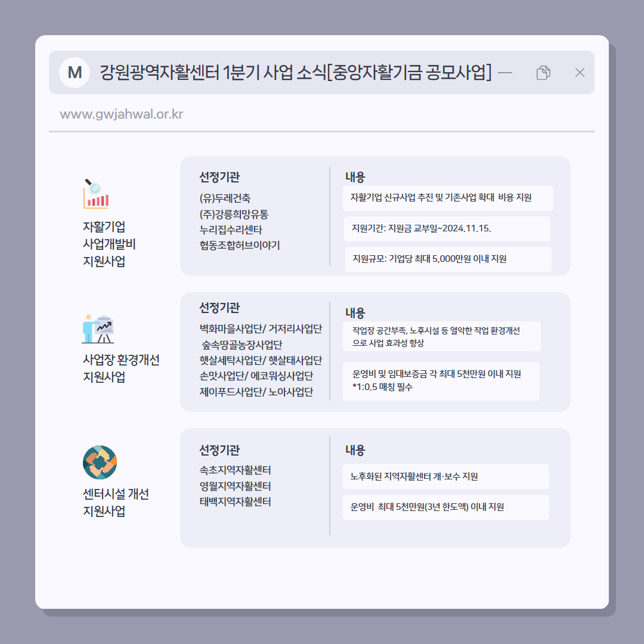Click the 자활기업 신규사업 추진 content box
The height and width of the screenshot is (644, 644).
click(x=448, y=198)
